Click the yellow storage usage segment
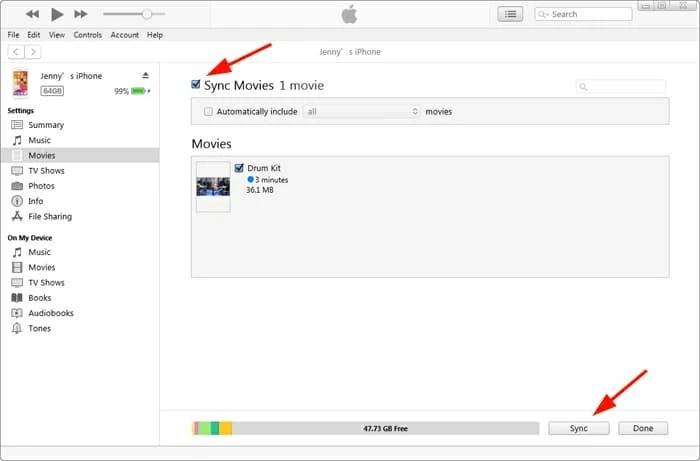 click(225, 428)
